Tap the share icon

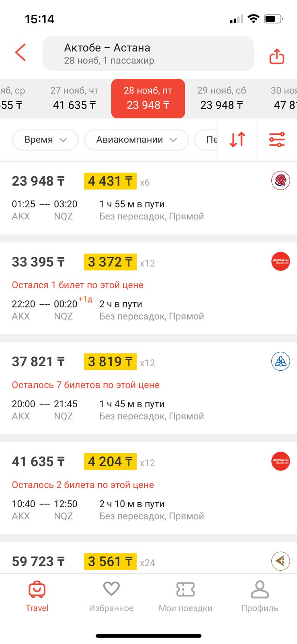pos(277,56)
